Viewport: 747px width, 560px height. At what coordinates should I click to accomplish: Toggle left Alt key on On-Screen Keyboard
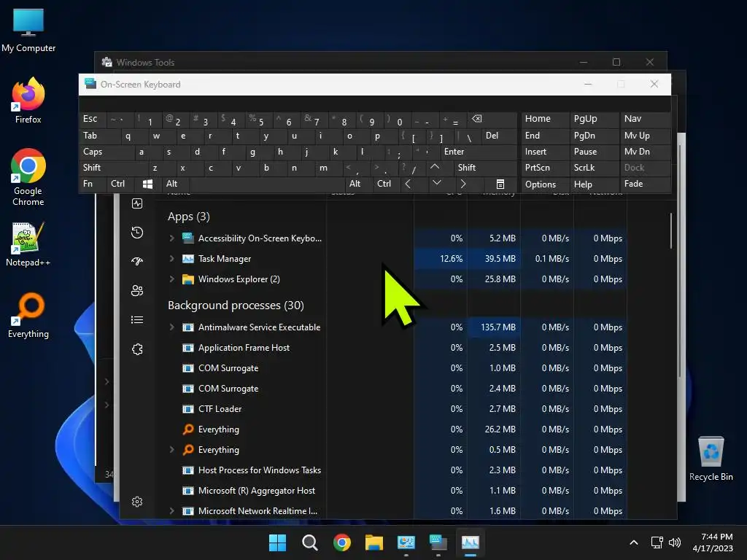pyautogui.click(x=175, y=184)
